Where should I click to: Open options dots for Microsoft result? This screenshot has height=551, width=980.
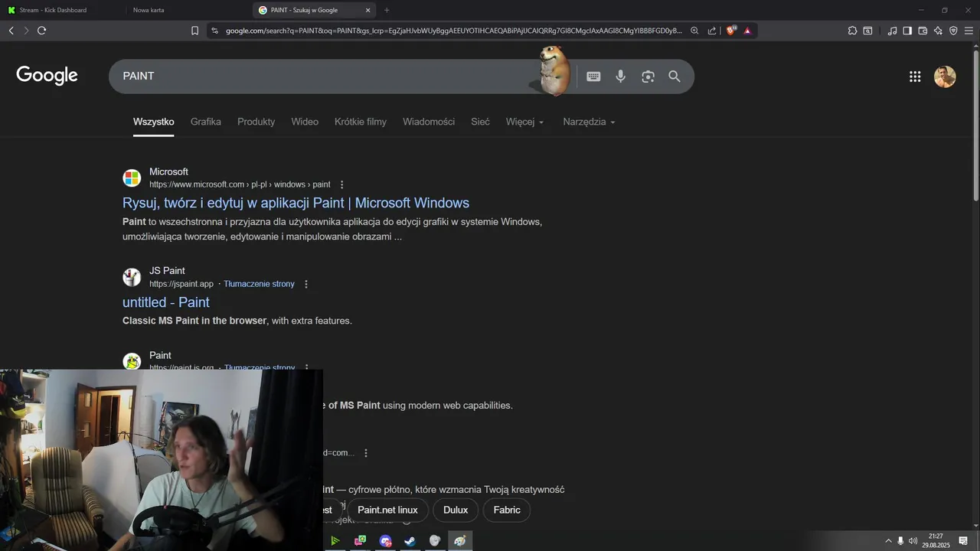(x=342, y=184)
